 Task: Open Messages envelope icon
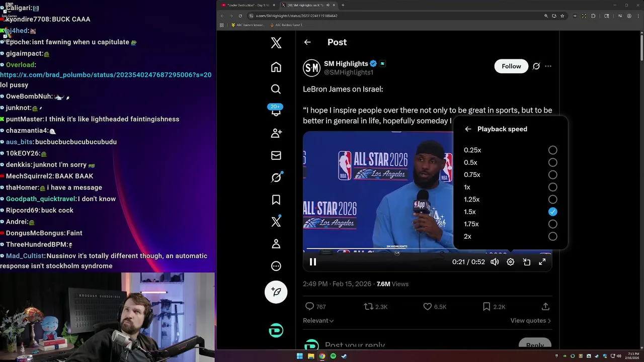[276, 155]
